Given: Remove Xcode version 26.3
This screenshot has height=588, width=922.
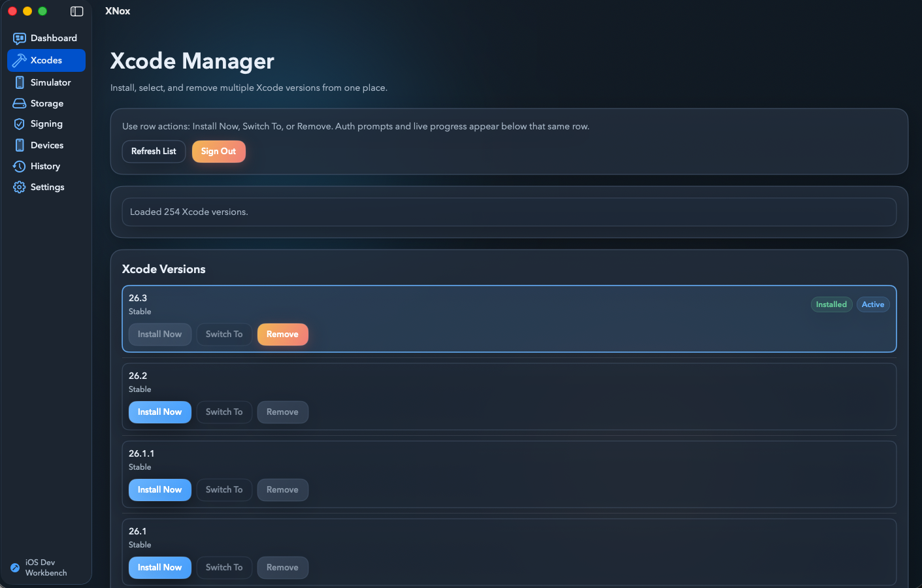Looking at the screenshot, I should coord(282,334).
